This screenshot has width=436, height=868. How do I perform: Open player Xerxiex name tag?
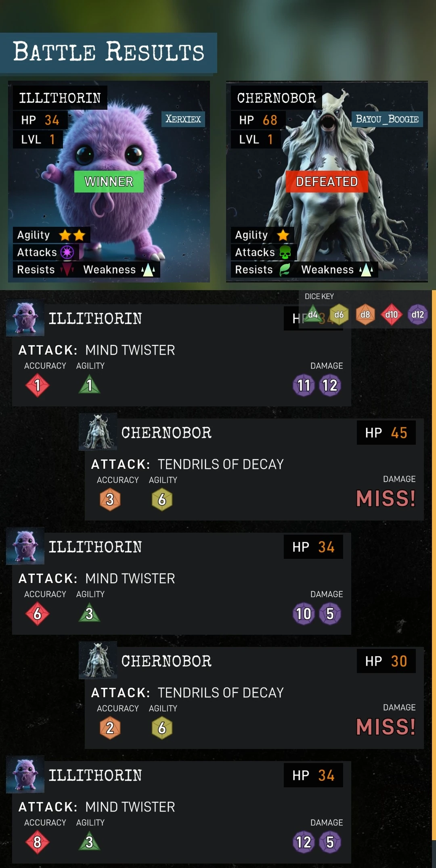click(183, 119)
